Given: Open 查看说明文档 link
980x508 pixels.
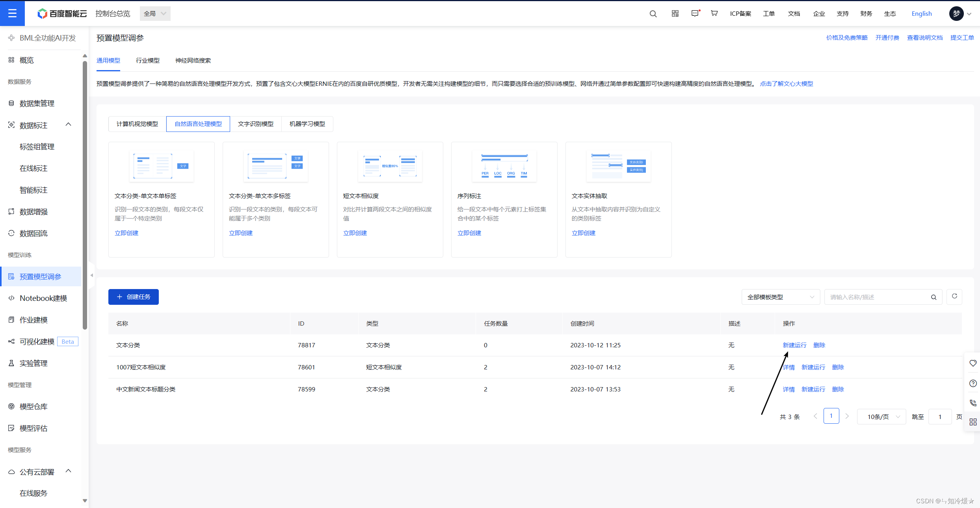Looking at the screenshot, I should 925,37.
